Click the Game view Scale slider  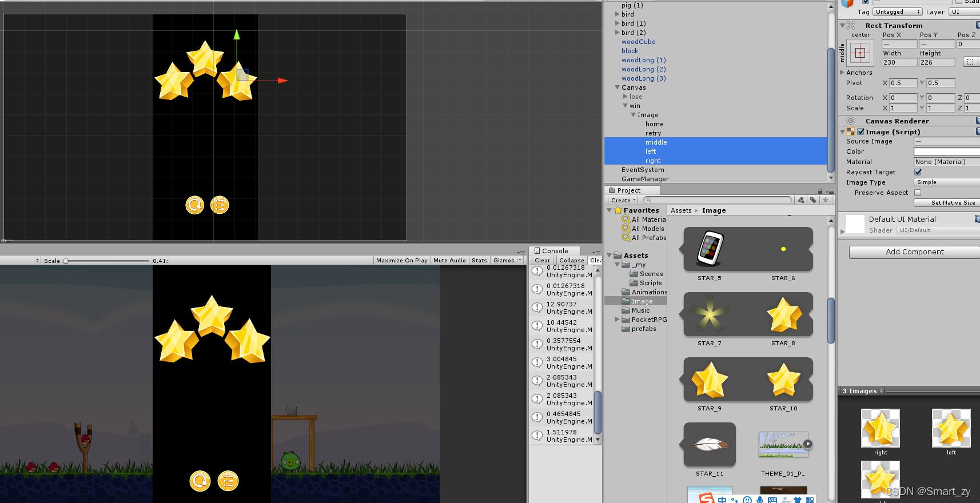click(x=107, y=261)
